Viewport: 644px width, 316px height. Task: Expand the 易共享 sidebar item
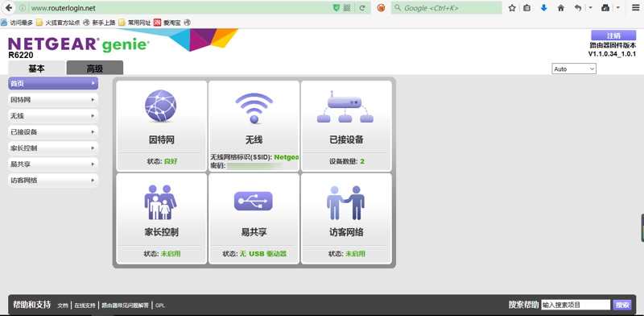53,164
